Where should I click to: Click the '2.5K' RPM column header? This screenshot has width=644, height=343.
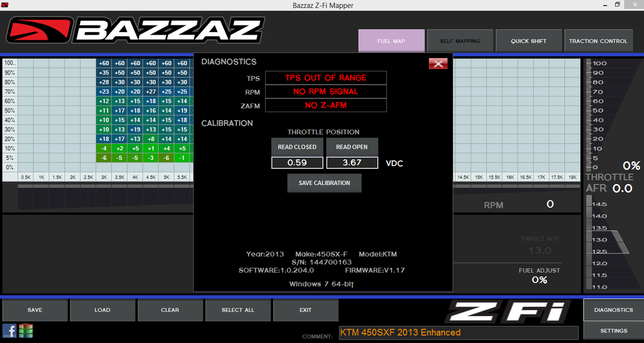[89, 177]
